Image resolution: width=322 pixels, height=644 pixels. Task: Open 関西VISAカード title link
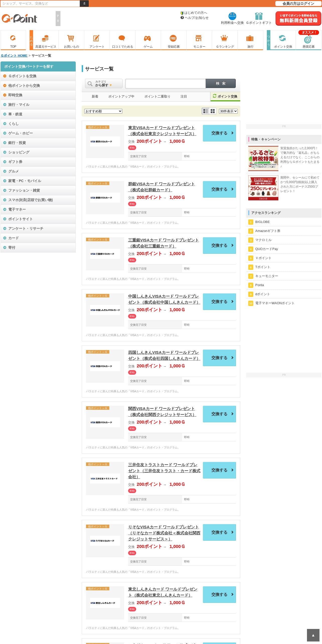162,412
